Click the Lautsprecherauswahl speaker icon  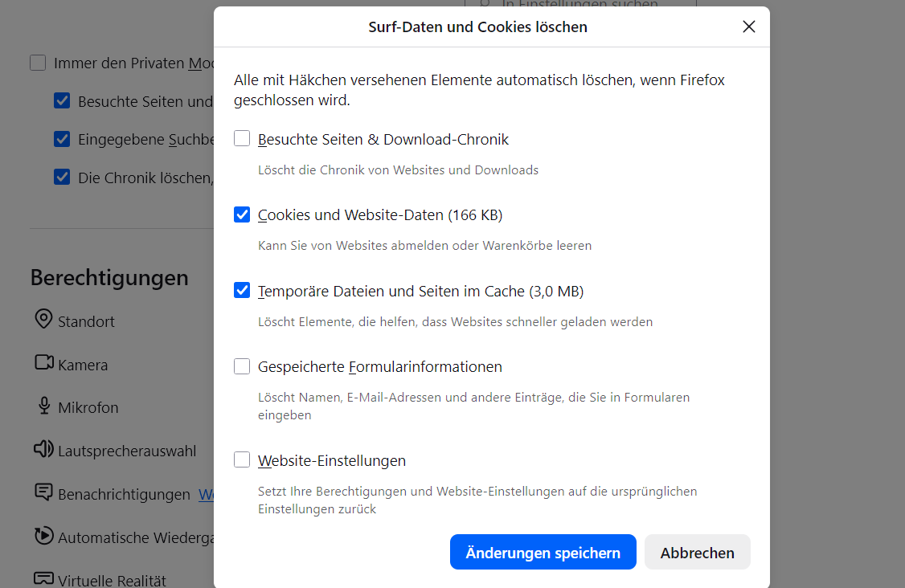pyautogui.click(x=43, y=449)
